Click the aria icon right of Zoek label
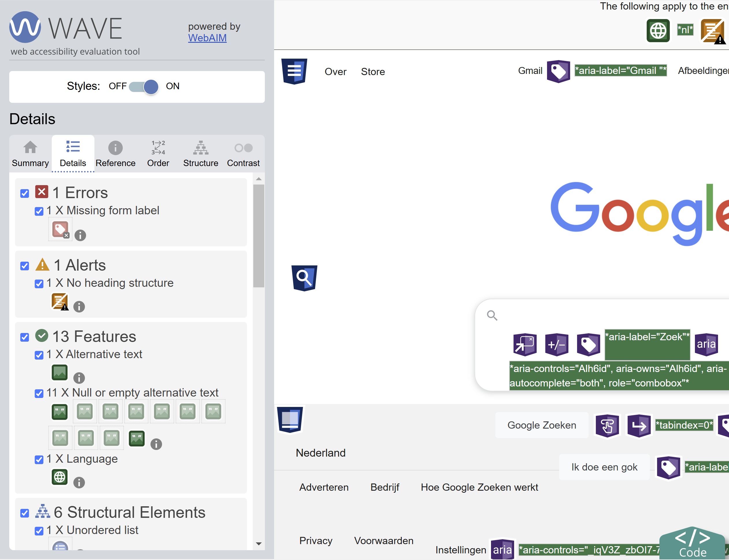This screenshot has height=560, width=729. [706, 344]
